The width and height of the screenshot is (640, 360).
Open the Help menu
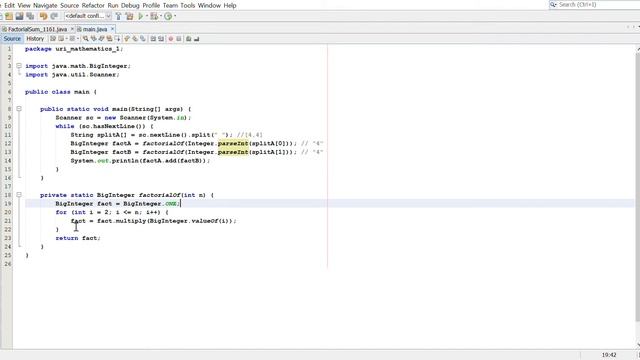(x=230, y=5)
